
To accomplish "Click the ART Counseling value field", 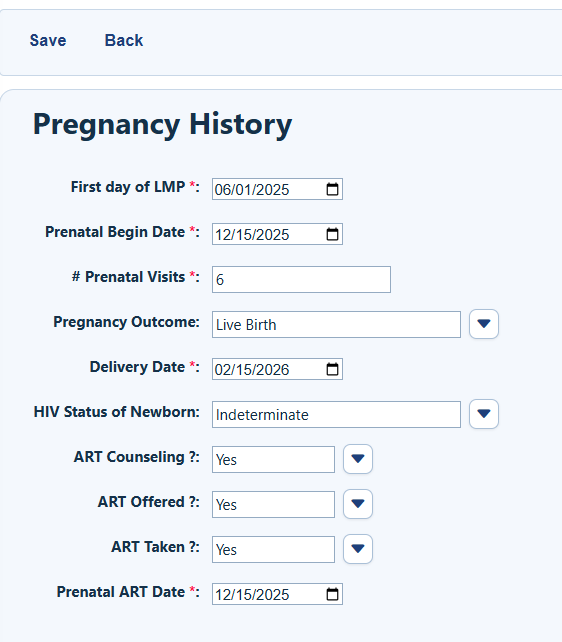I will point(273,460).
